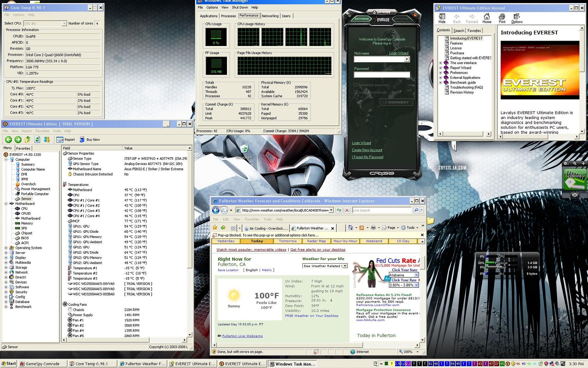Hide the EVEREST Manual navigation pane
This screenshot has width=588, height=368.
coord(442,18)
